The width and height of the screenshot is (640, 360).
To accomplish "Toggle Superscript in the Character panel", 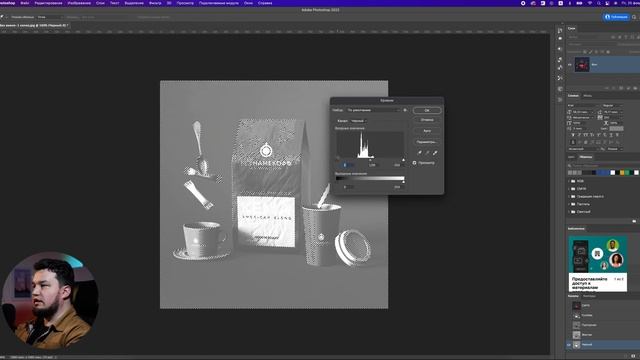I will click(599, 135).
